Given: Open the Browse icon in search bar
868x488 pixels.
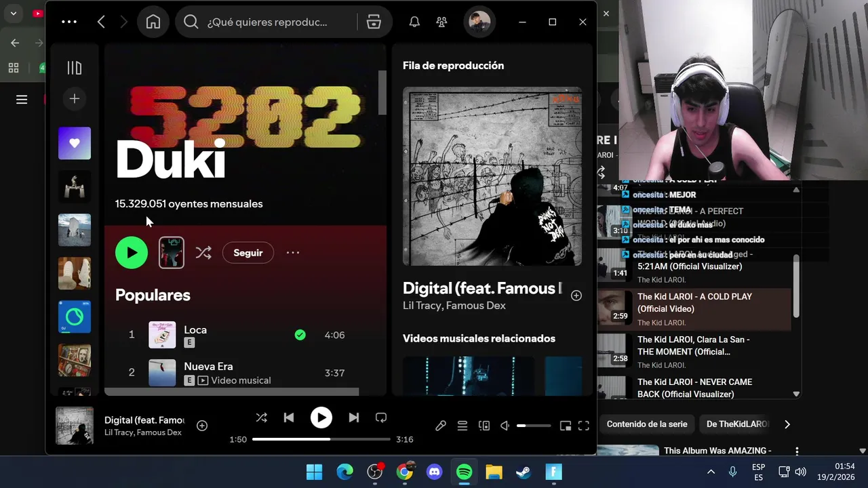Looking at the screenshot, I should [x=374, y=22].
